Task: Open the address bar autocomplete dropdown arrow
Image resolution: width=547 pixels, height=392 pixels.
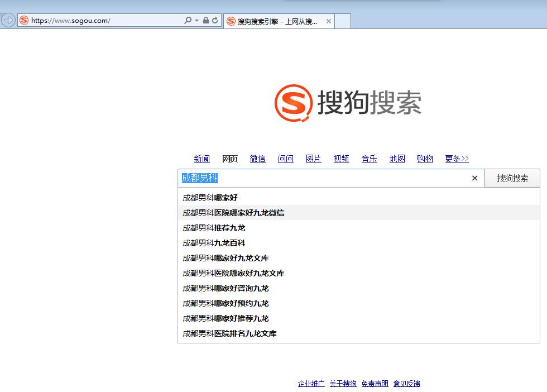Action: click(x=196, y=21)
